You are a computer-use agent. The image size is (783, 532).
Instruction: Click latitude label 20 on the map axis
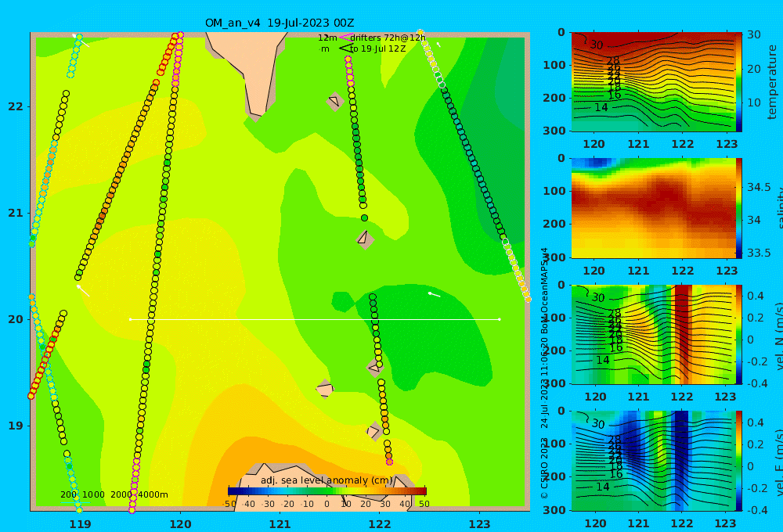pos(15,319)
